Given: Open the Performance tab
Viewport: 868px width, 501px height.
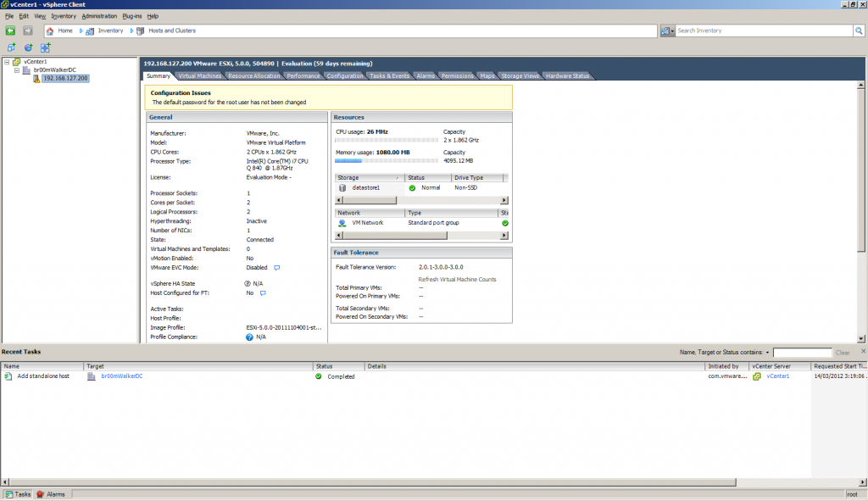Looking at the screenshot, I should click(x=303, y=75).
